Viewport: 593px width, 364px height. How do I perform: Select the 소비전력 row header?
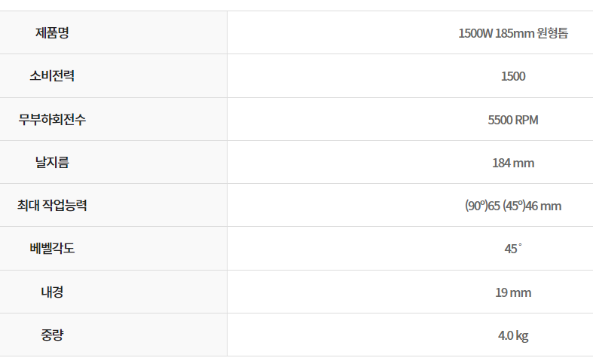[52, 76]
